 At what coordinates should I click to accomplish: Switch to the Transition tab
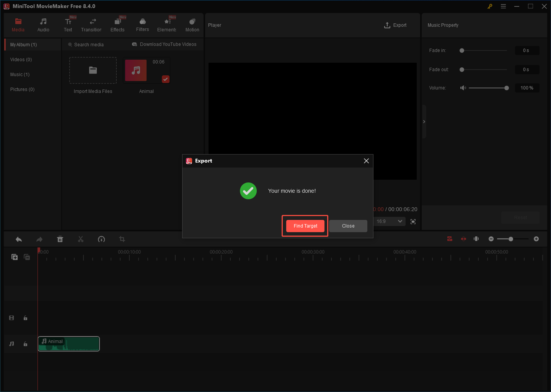(x=91, y=24)
